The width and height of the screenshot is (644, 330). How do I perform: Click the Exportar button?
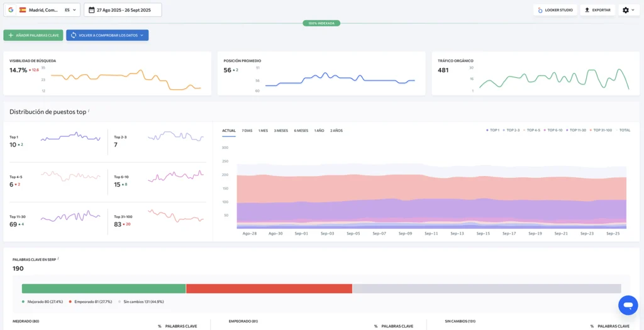(597, 10)
